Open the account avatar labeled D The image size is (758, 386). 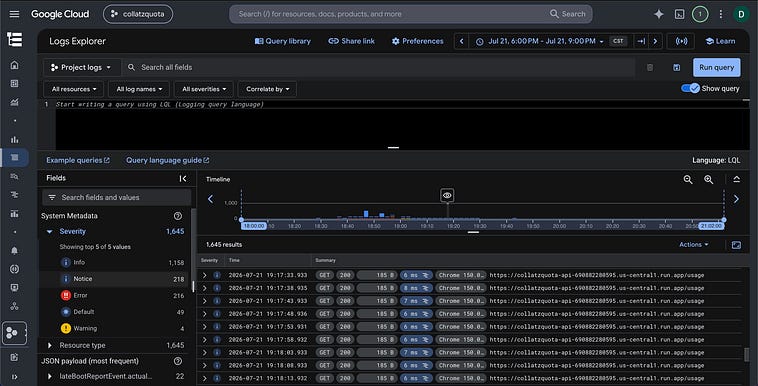click(x=741, y=14)
